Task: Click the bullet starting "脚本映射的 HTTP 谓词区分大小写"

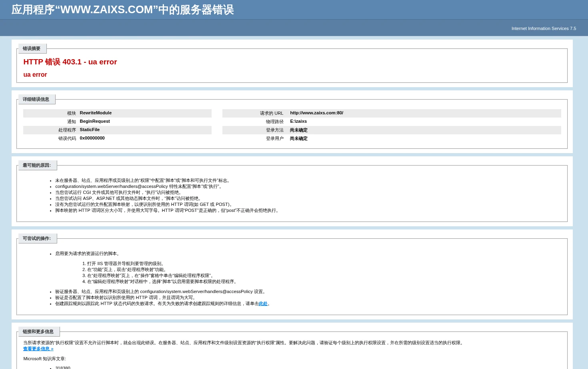Action: 168,211
